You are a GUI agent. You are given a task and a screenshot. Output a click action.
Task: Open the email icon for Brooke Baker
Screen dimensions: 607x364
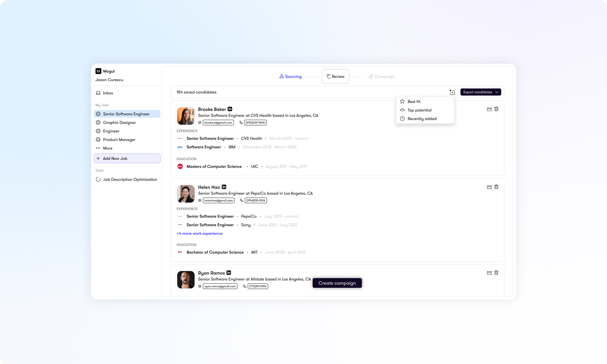tap(489, 109)
